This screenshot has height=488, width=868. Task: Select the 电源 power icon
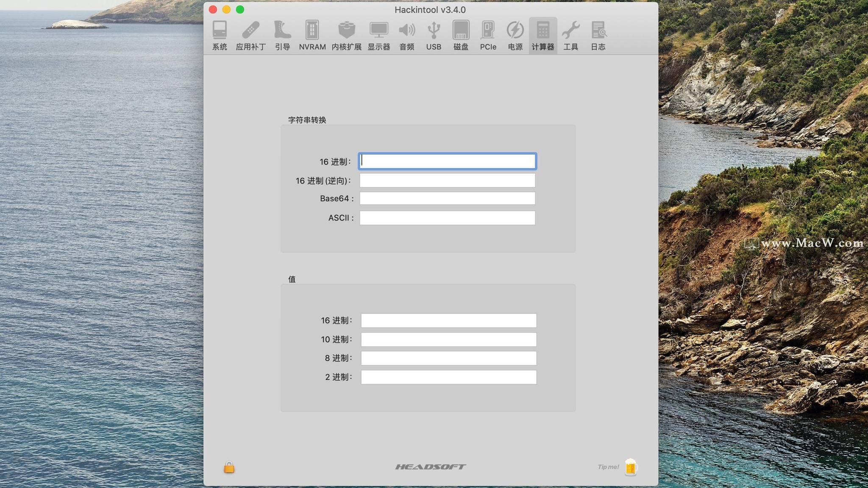515,36
